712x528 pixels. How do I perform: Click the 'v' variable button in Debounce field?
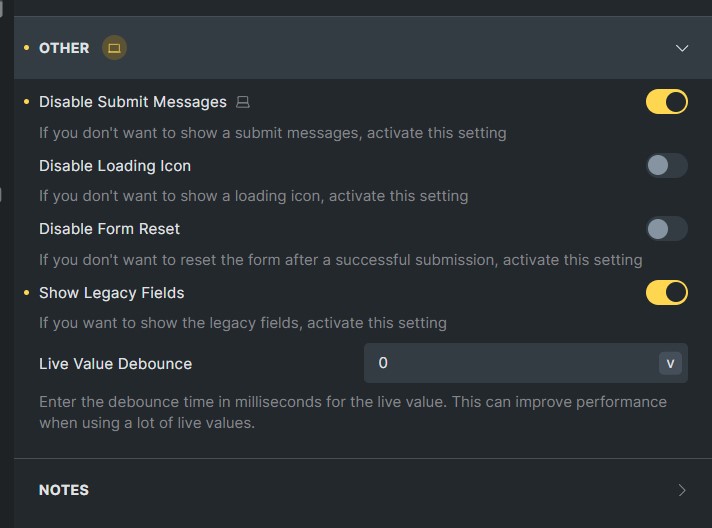point(670,363)
